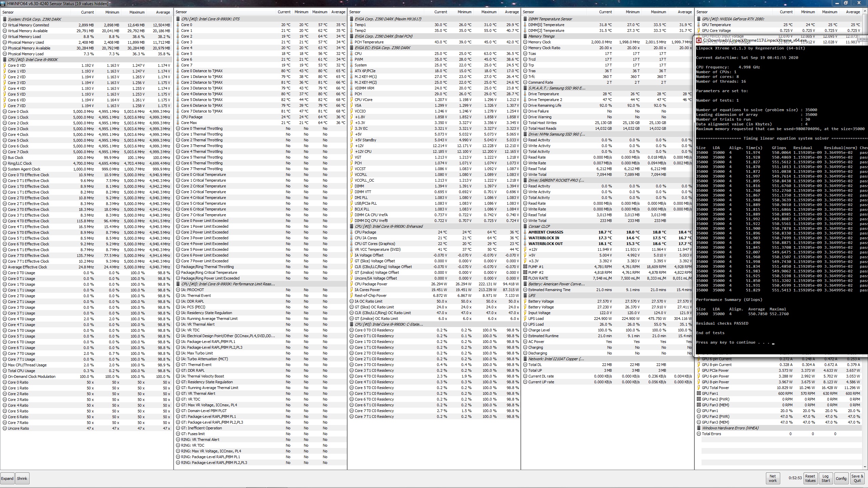Open the Network button in bottom toolbar
Viewport: 868px width, 488px height.
coord(773,478)
